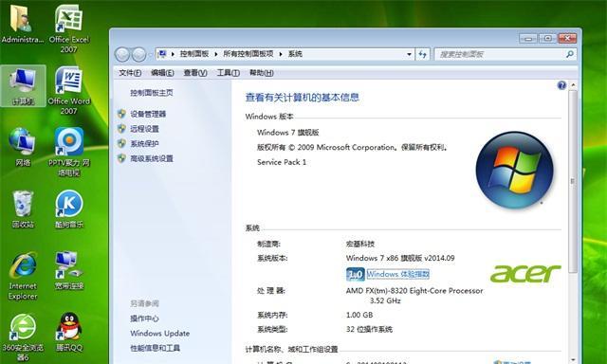
Task: Click the back navigation arrow
Action: pos(122,55)
